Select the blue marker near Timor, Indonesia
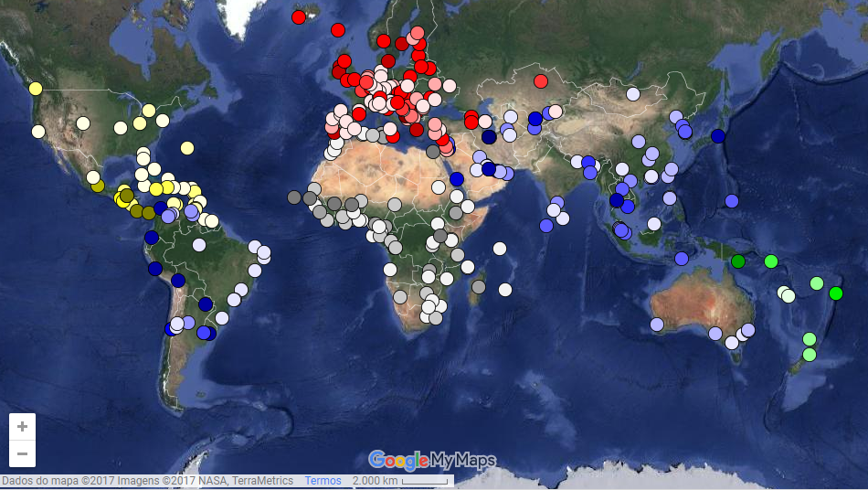This screenshot has width=868, height=490. [x=682, y=259]
